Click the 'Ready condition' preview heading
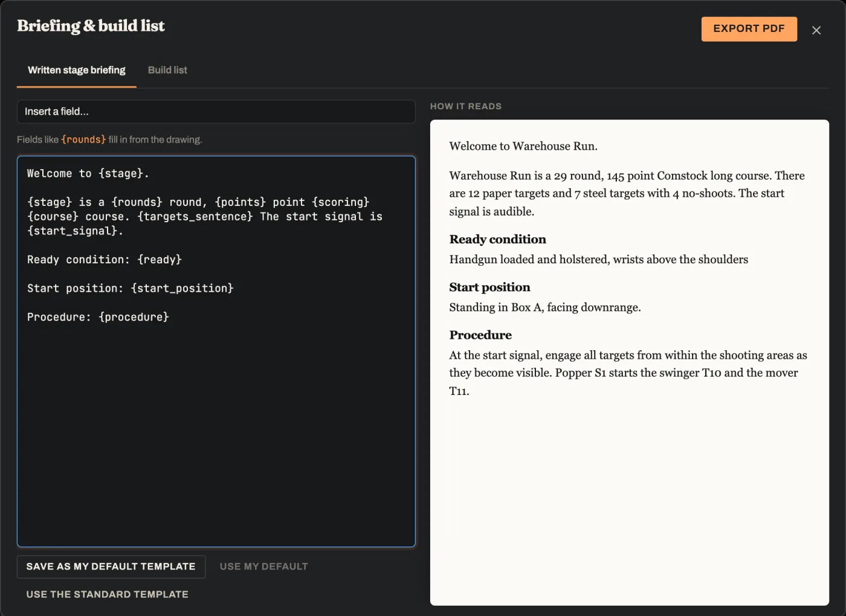Screen dimensions: 846x616 pos(498,239)
